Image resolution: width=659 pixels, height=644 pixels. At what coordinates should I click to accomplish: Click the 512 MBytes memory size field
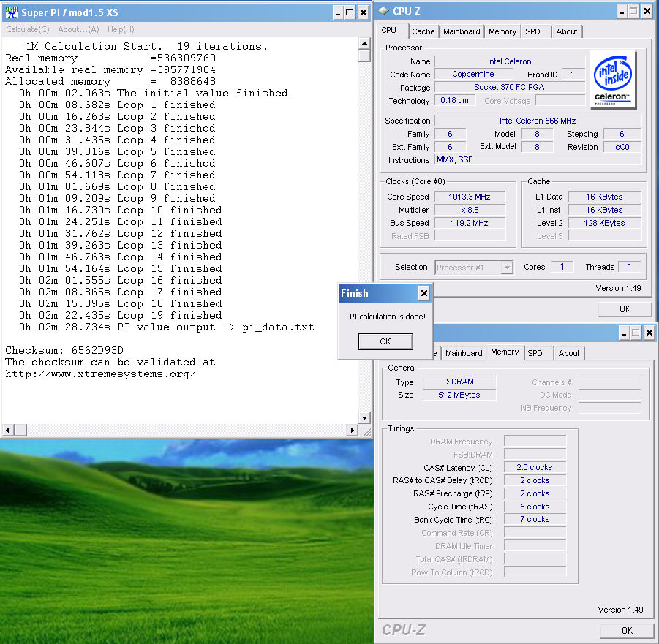(459, 395)
